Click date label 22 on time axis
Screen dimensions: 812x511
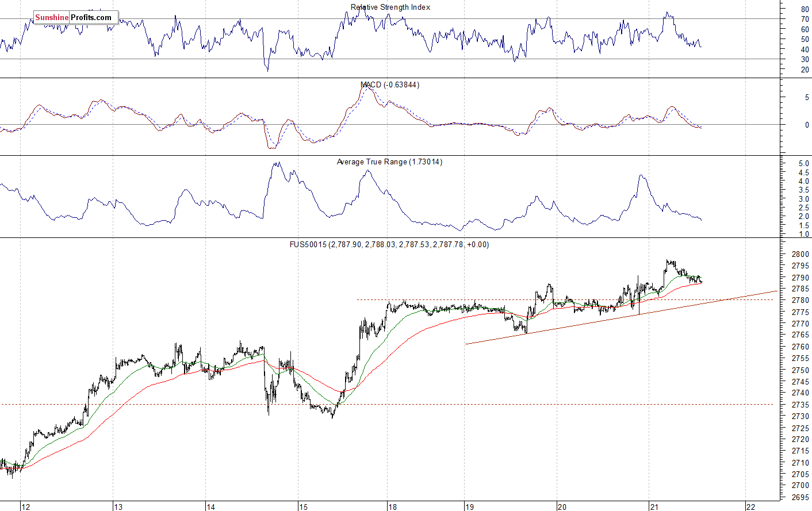[750, 506]
